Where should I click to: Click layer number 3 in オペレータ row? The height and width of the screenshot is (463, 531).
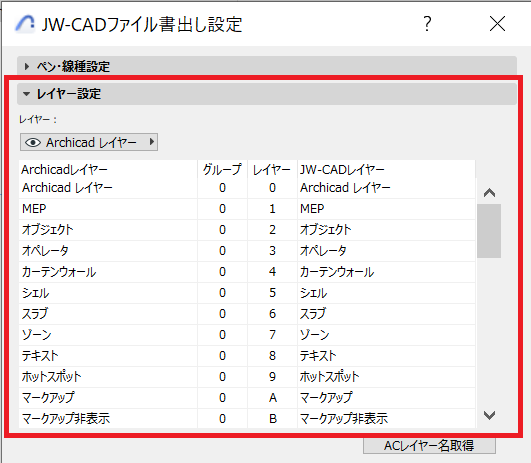click(x=272, y=251)
